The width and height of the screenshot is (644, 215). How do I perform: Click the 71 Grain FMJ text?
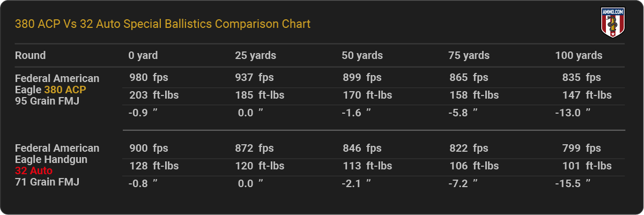(x=47, y=182)
